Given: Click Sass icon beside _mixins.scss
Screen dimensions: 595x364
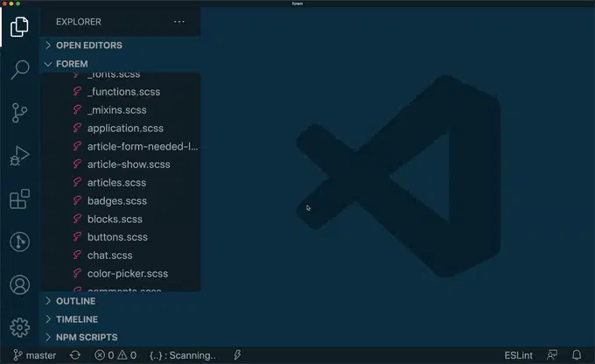Looking at the screenshot, I should (x=77, y=109).
